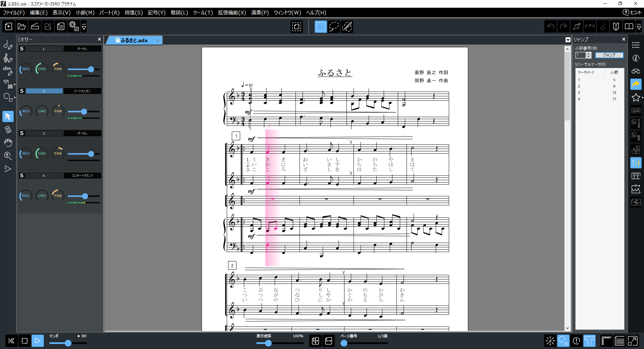
Task: Open the document tab list dropdown
Action: 568,40
